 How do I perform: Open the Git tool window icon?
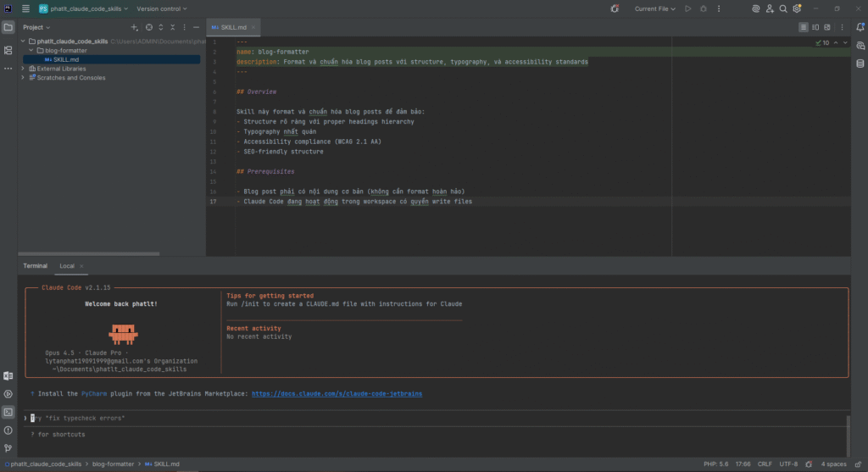(8, 447)
